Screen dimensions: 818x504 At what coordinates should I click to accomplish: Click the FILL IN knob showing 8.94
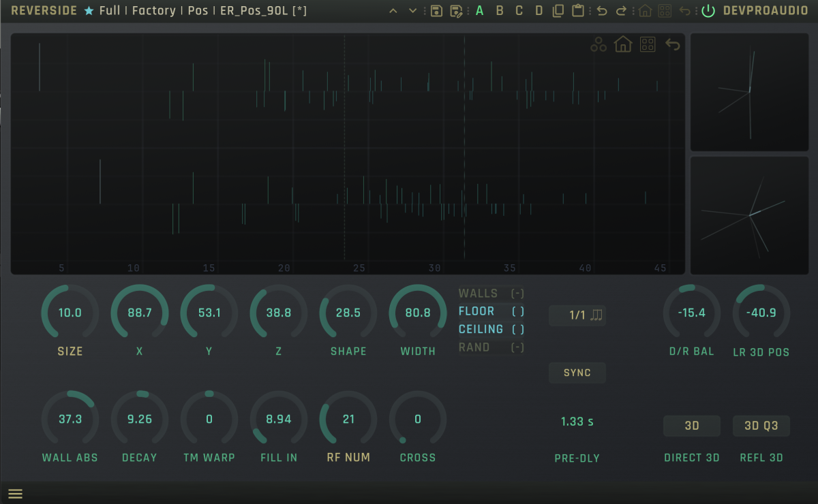(279, 420)
